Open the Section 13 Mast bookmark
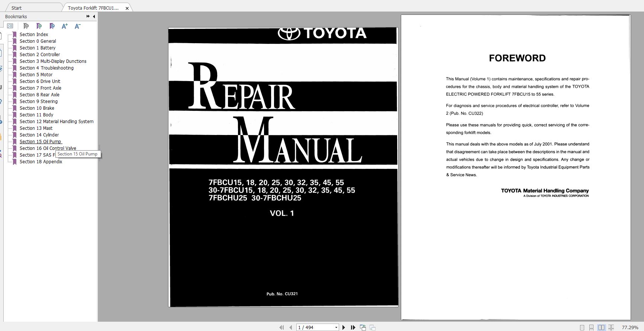This screenshot has height=331, width=644. click(x=36, y=128)
